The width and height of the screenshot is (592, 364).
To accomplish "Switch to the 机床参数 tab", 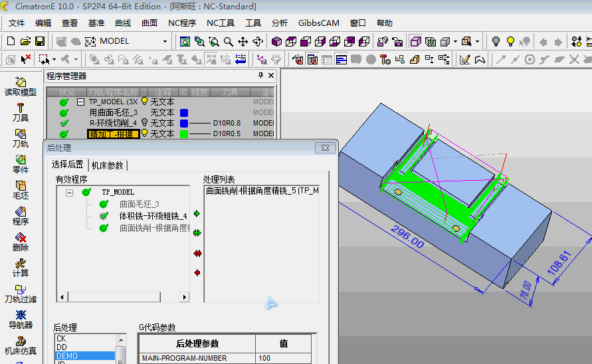I will (x=108, y=165).
